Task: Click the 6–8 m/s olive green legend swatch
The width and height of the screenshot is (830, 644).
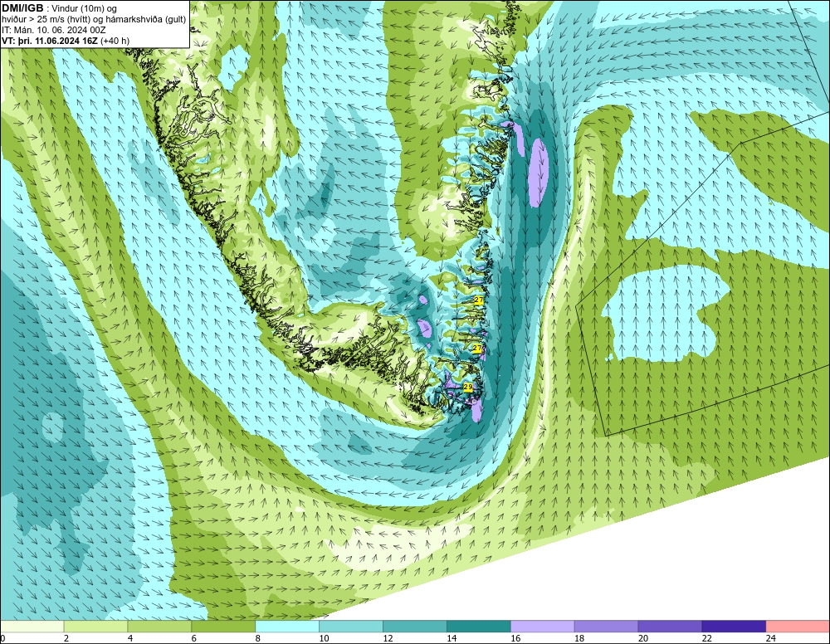Action: click(223, 627)
